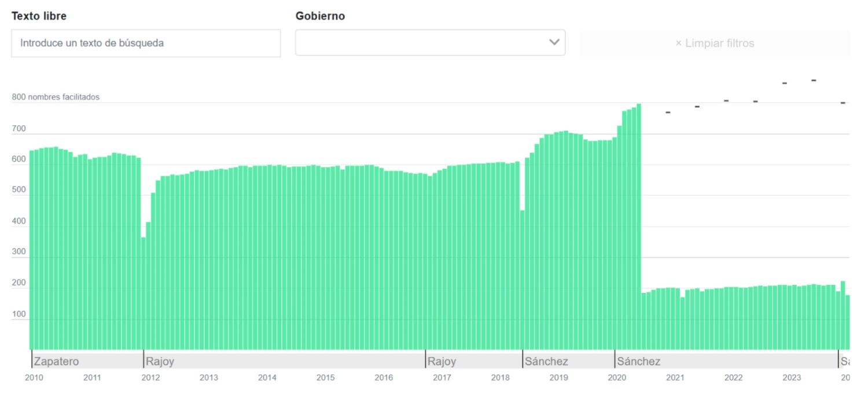
Task: Click the tallest green bar in mid-2020
Action: [639, 226]
